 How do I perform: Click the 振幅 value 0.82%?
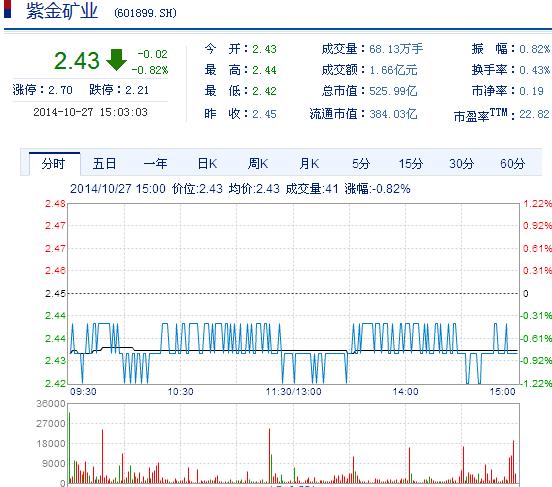[535, 49]
